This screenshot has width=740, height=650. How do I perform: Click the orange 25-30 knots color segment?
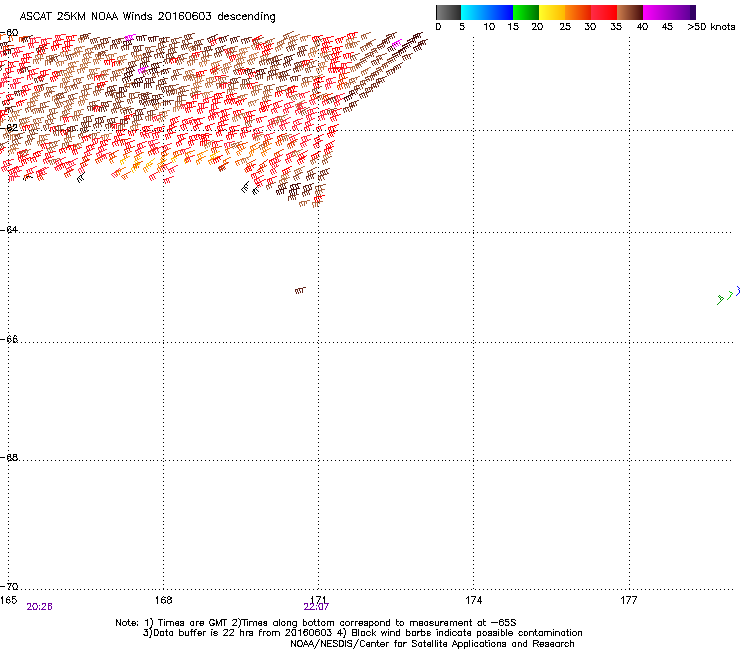point(578,12)
